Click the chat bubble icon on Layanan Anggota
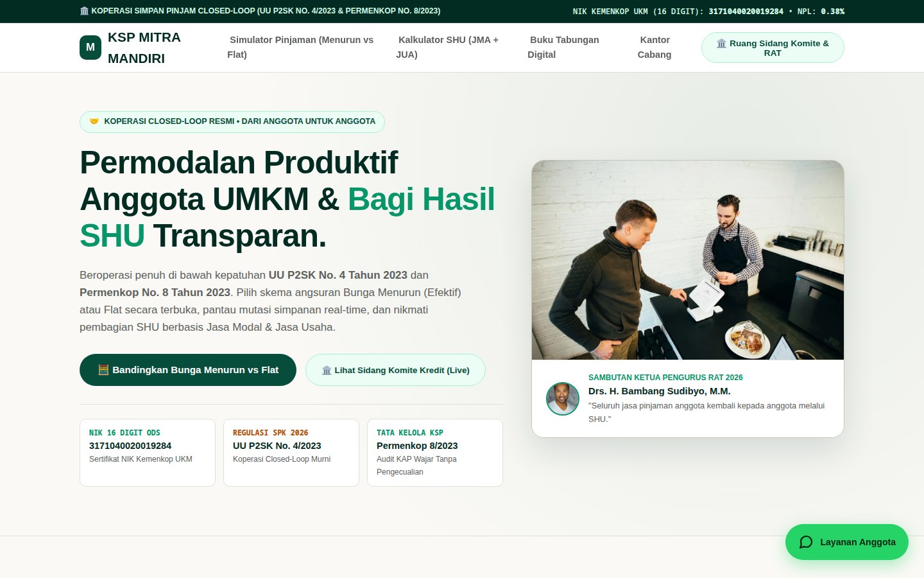Viewport: 924px width, 578px height. click(806, 542)
